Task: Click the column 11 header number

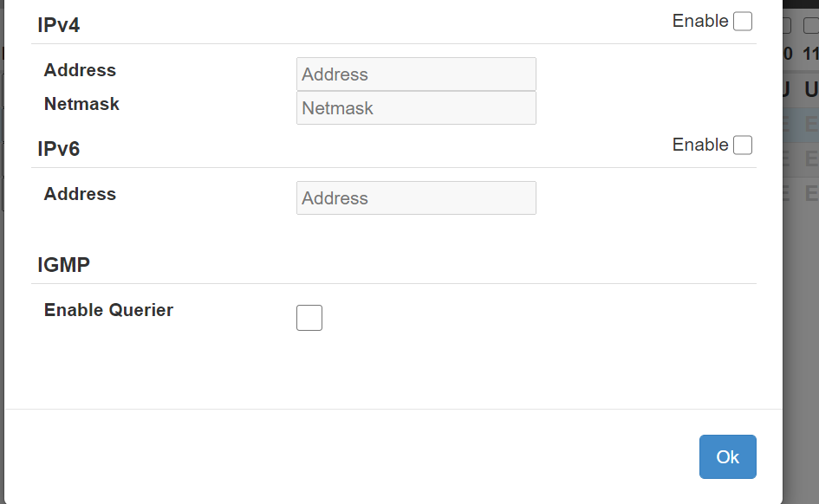Action: pos(810,54)
